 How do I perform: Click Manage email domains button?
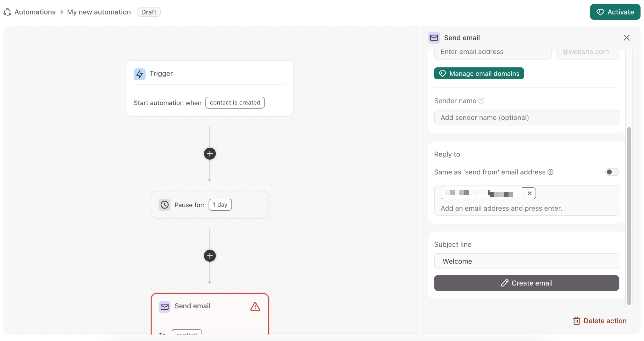(479, 73)
